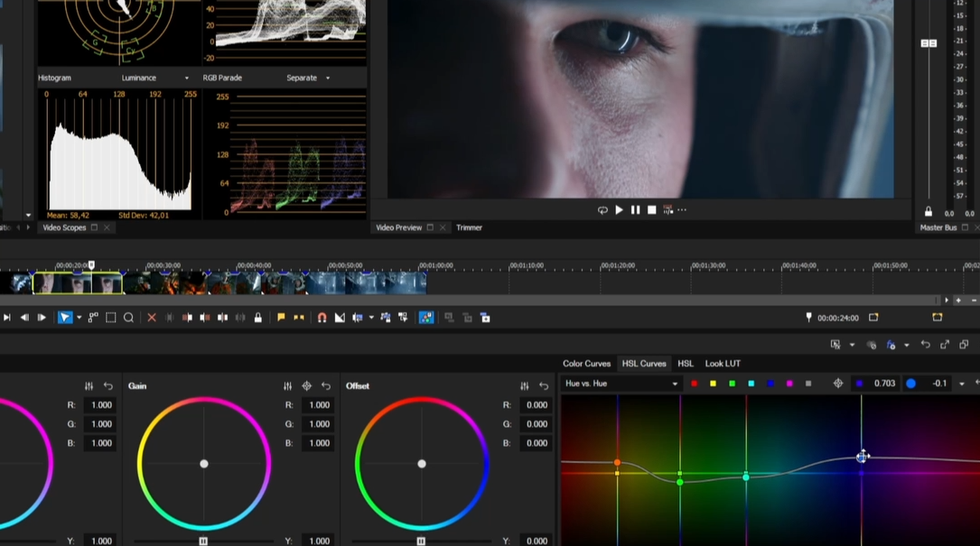Image resolution: width=980 pixels, height=546 pixels.
Task: Select the red hue color swatch
Action: tap(694, 384)
